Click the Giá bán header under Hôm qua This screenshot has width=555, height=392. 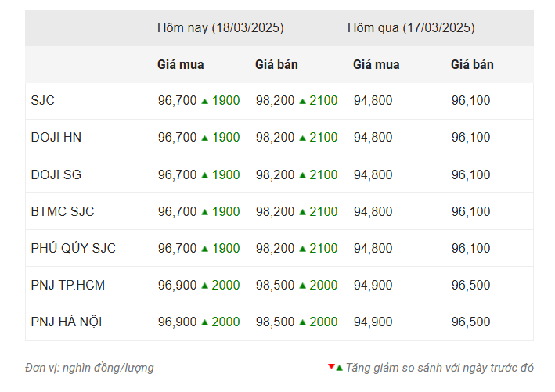pos(472,65)
